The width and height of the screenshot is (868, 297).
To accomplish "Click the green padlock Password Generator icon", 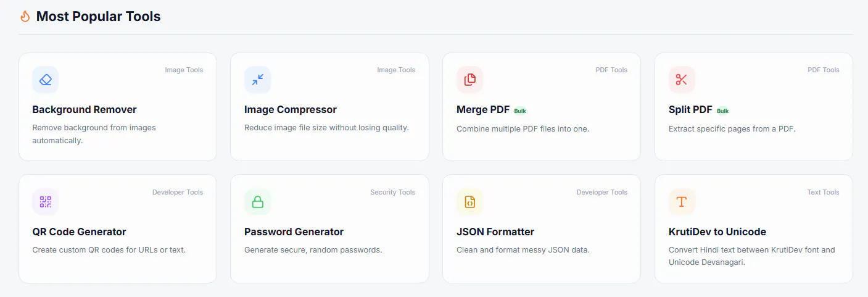I will (258, 202).
